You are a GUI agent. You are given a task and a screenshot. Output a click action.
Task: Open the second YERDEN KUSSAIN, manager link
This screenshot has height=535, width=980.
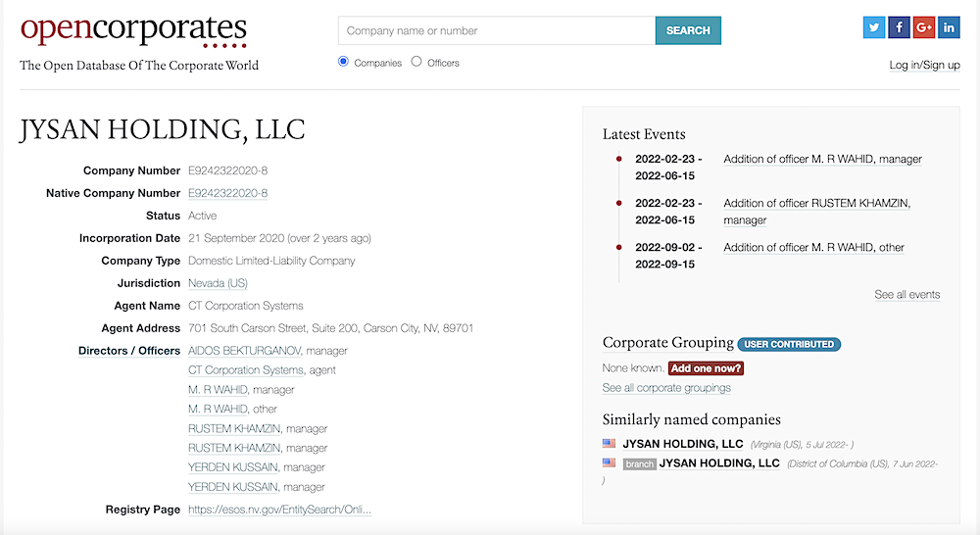pos(233,487)
